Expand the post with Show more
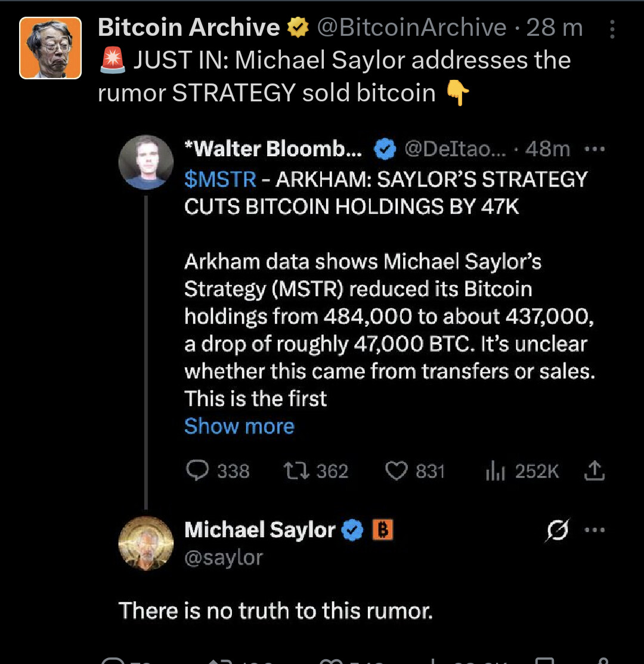The width and height of the screenshot is (644, 664). pyautogui.click(x=239, y=426)
